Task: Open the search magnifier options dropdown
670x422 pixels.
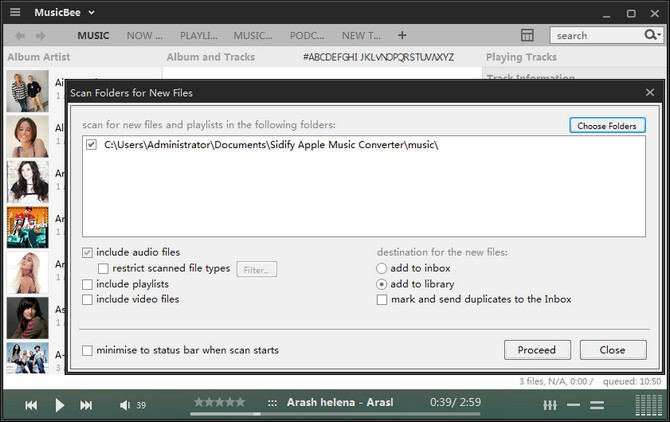Action: (x=652, y=35)
